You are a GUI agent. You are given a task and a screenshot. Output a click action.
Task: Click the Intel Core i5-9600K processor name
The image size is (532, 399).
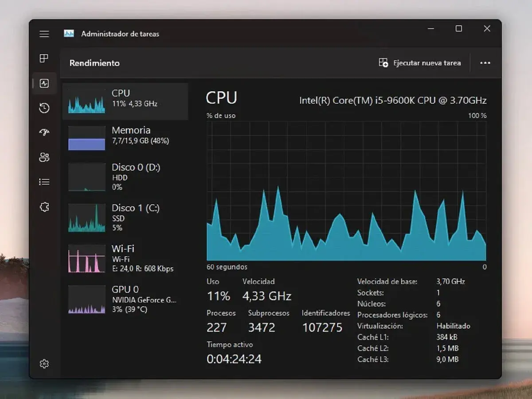(393, 100)
